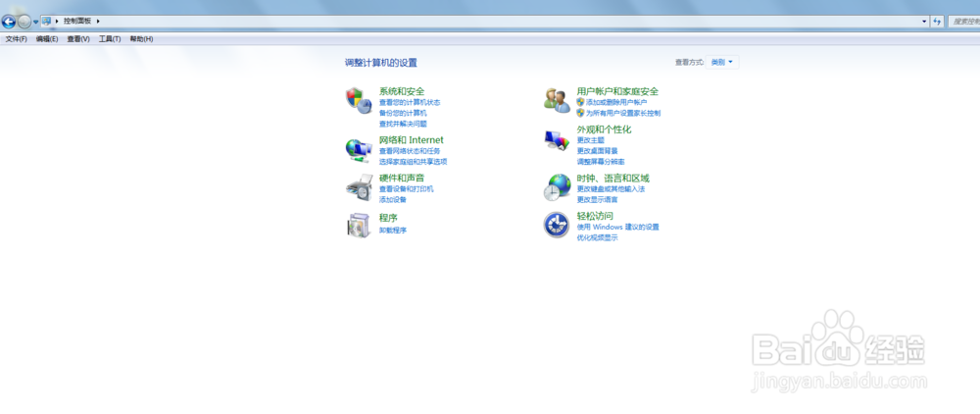The height and width of the screenshot is (414, 980).
Task: Click the 更改键盘或其他输入法 link
Action: point(611,189)
